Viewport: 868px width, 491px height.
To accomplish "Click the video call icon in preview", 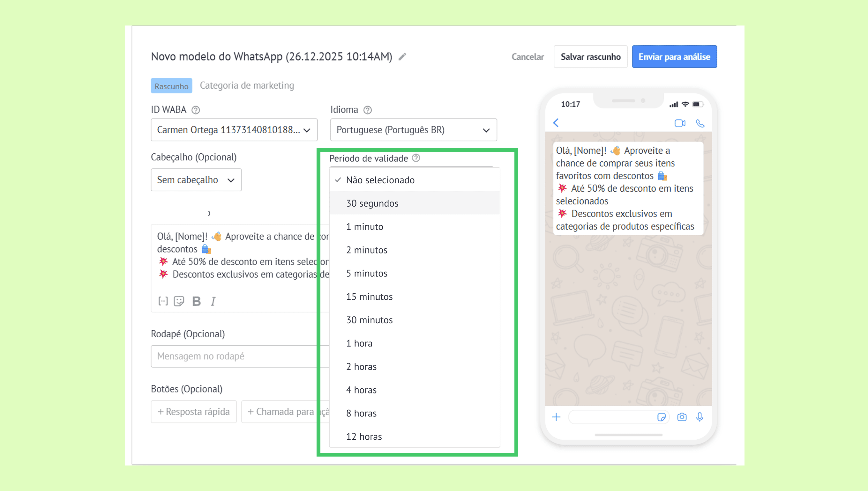I will point(680,123).
